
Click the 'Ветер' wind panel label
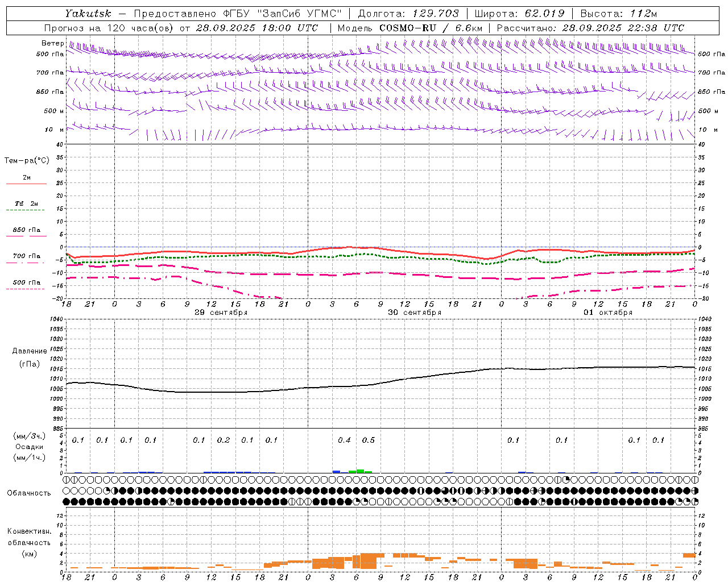(x=52, y=43)
